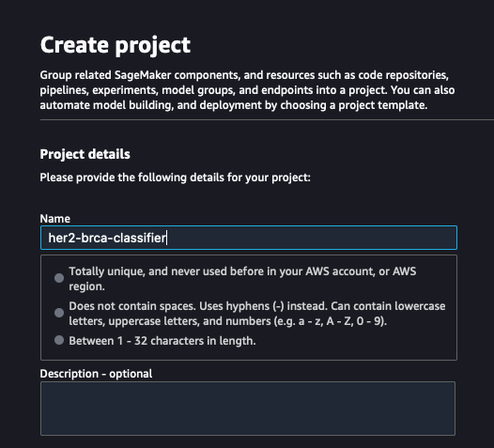Viewport: 494px width, 448px height.
Task: Click the 'Create project' page heading
Action: click(116, 46)
